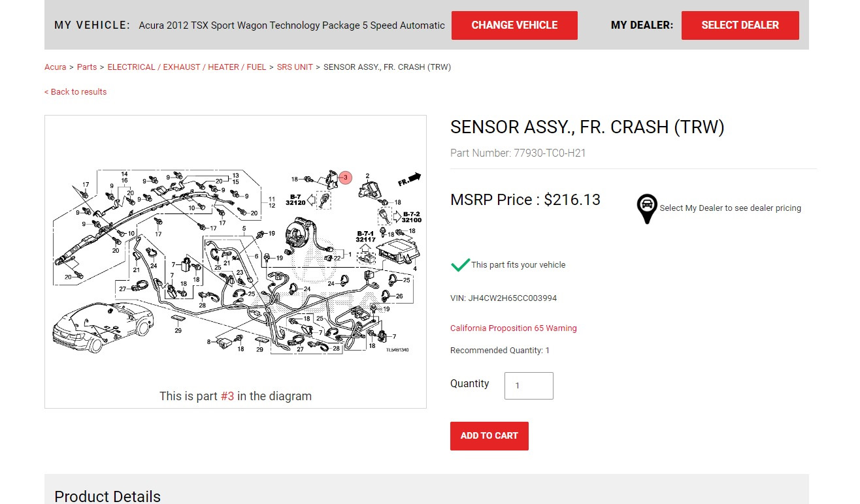The image size is (860, 504).
Task: Click the Product Details section heading
Action: [107, 496]
